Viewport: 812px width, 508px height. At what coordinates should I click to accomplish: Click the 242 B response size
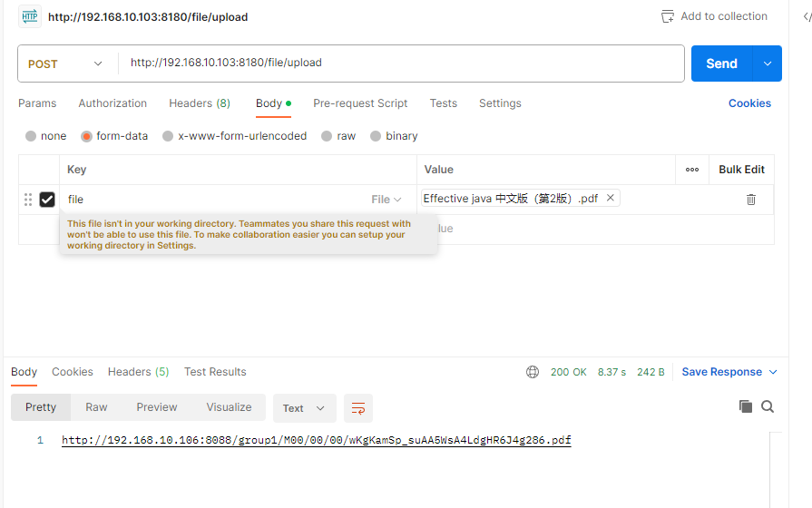(x=651, y=372)
